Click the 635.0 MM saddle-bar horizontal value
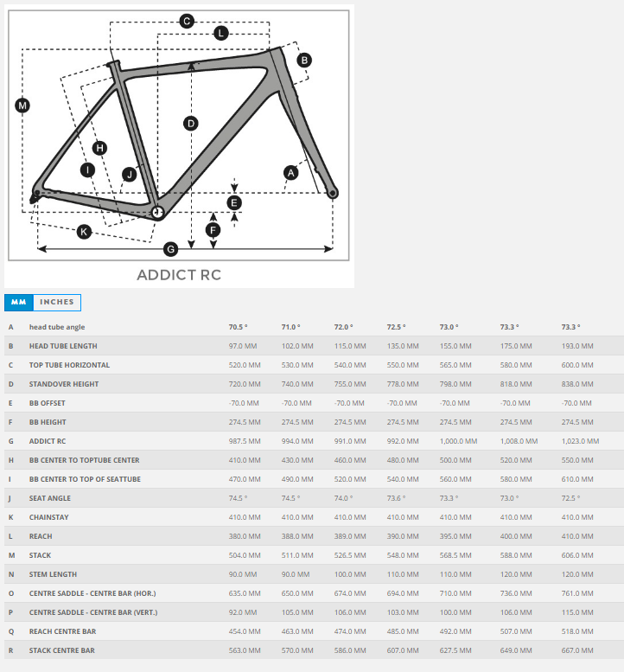The image size is (624, 672). click(x=245, y=593)
